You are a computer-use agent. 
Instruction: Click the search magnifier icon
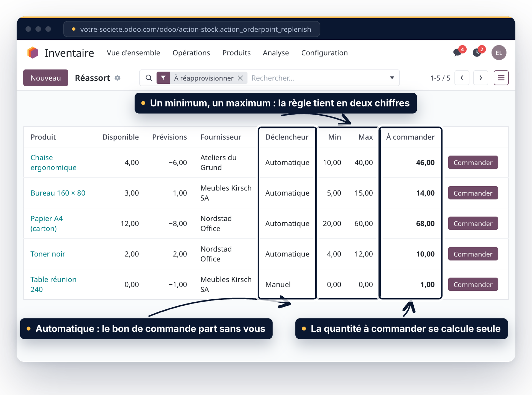coord(149,78)
